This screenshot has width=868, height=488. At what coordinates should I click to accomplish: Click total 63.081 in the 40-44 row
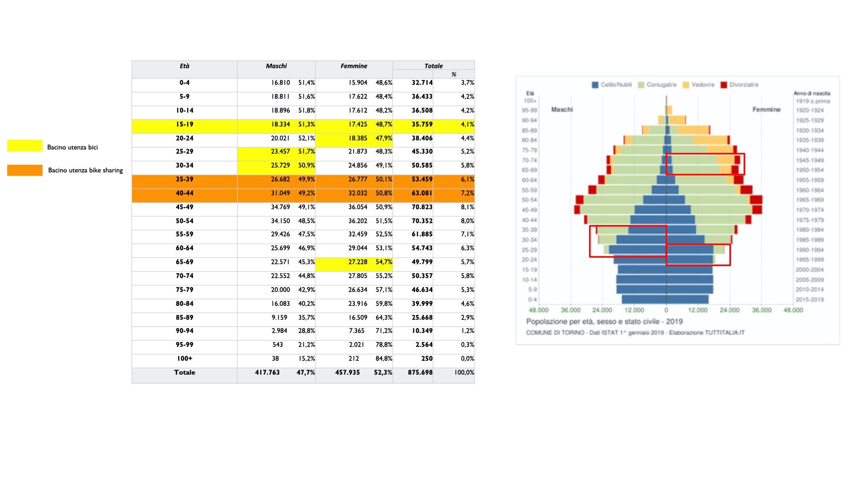tap(422, 193)
